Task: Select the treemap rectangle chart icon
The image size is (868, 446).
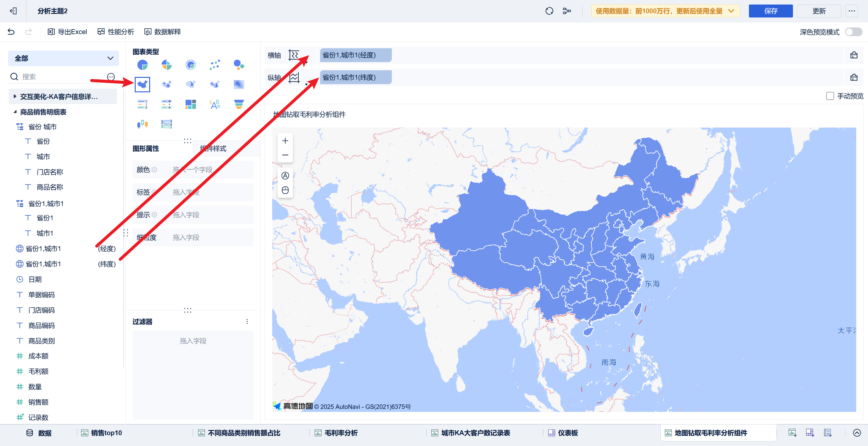Action: [x=190, y=104]
